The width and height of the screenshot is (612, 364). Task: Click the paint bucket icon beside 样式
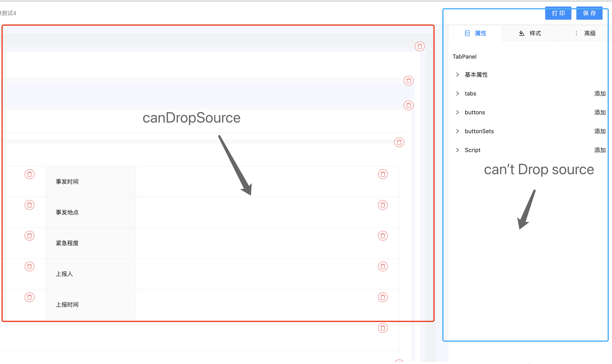coord(521,33)
